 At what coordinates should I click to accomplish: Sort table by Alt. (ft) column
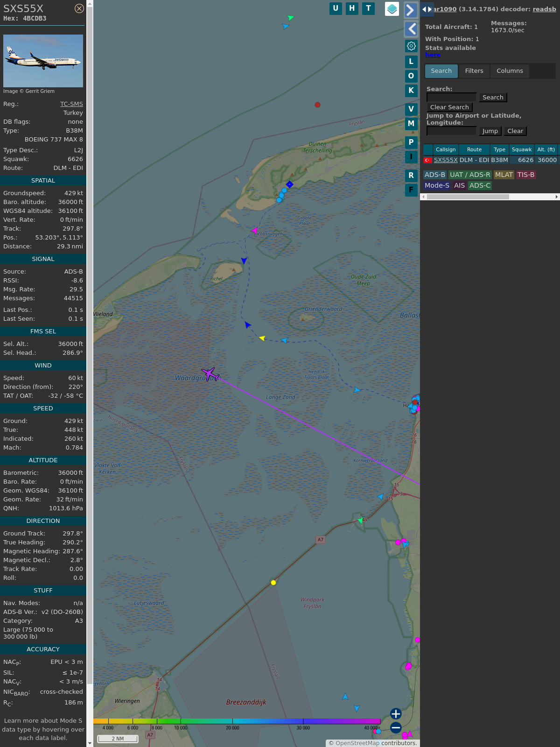tap(546, 150)
